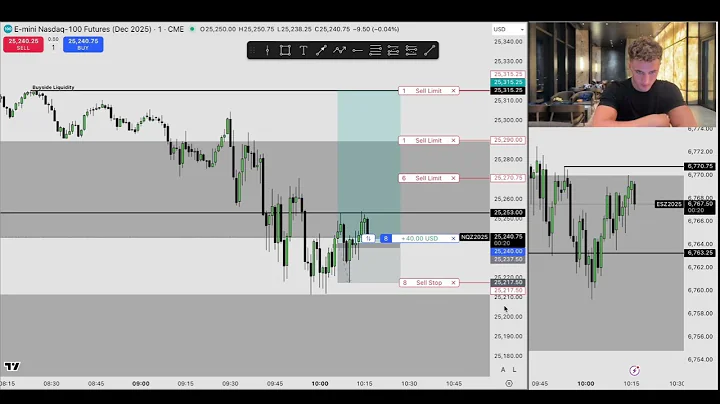
Task: Click the 6,770.75 price label on ES chart
Action: pyautogui.click(x=700, y=166)
